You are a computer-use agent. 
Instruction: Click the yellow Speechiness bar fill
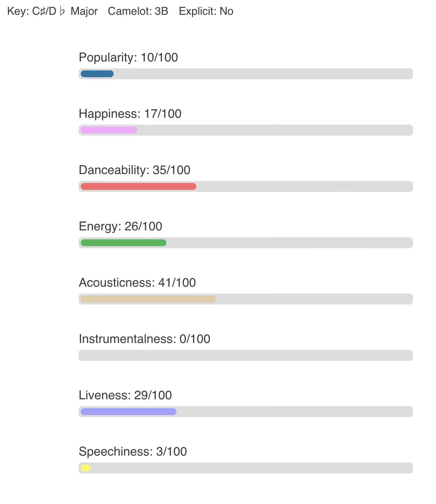pos(85,468)
